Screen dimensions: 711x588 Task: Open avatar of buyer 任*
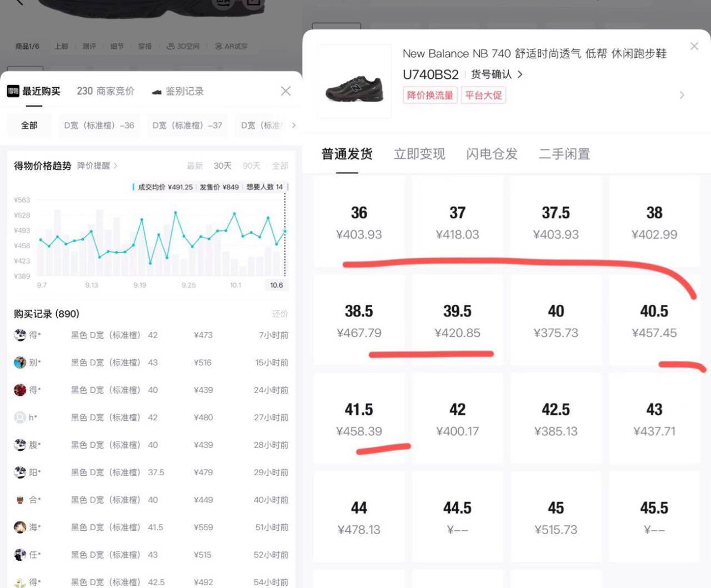(20, 554)
